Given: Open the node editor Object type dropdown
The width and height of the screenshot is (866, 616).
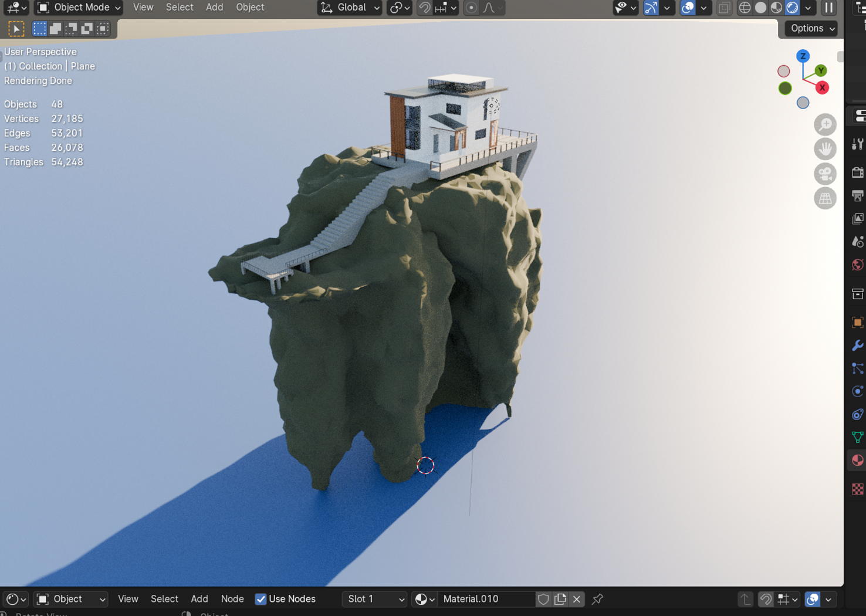Looking at the screenshot, I should click(x=70, y=599).
